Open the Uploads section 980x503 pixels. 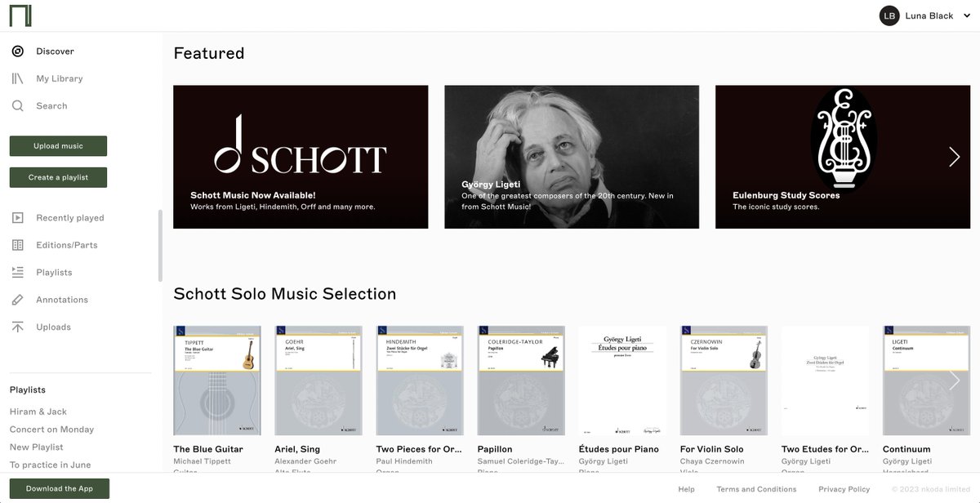pos(54,327)
